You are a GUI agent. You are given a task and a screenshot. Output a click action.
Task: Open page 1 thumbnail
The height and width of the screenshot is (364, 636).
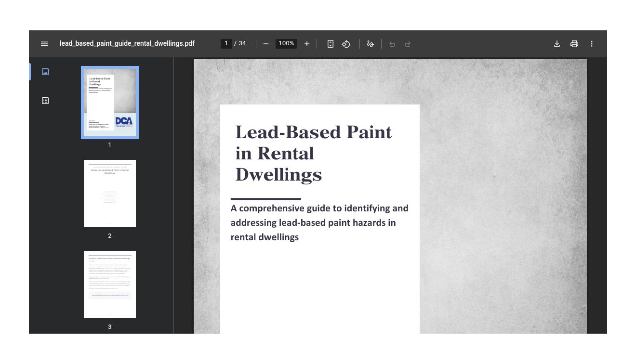coord(110,103)
